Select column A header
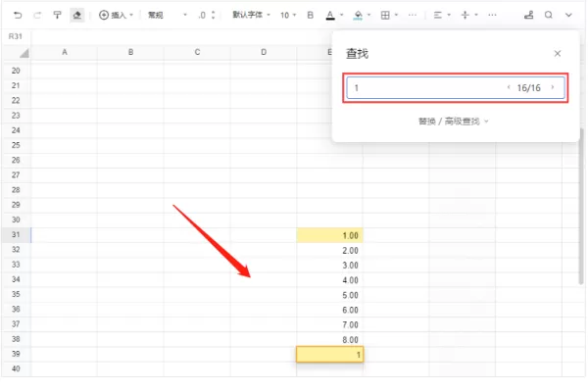 65,52
